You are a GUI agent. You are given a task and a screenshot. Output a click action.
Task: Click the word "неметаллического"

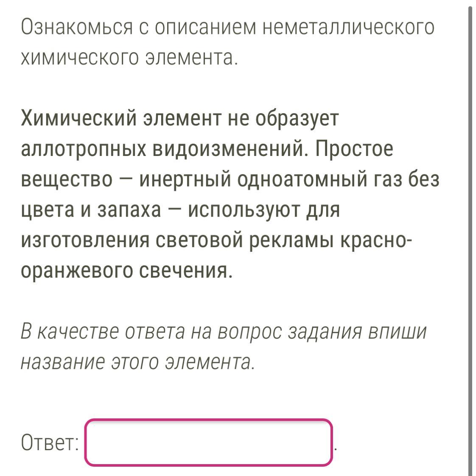click(349, 28)
